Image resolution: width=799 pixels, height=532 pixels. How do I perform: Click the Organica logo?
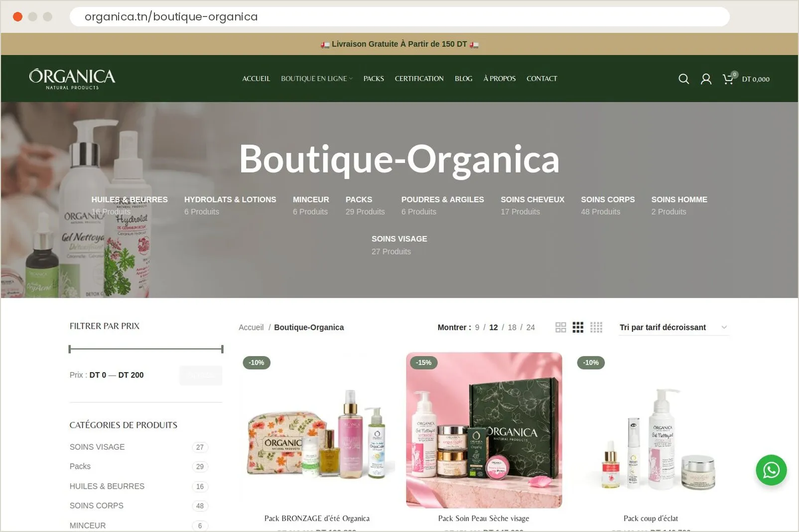click(72, 79)
